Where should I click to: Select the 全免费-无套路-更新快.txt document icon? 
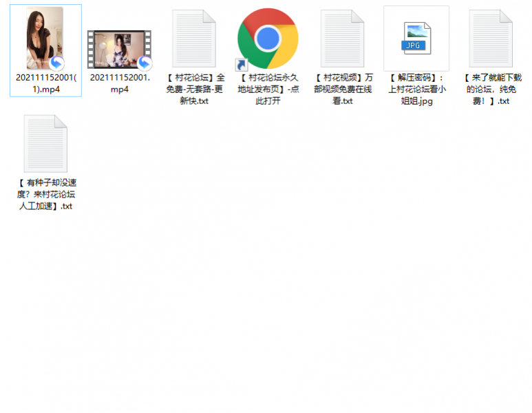coord(193,38)
